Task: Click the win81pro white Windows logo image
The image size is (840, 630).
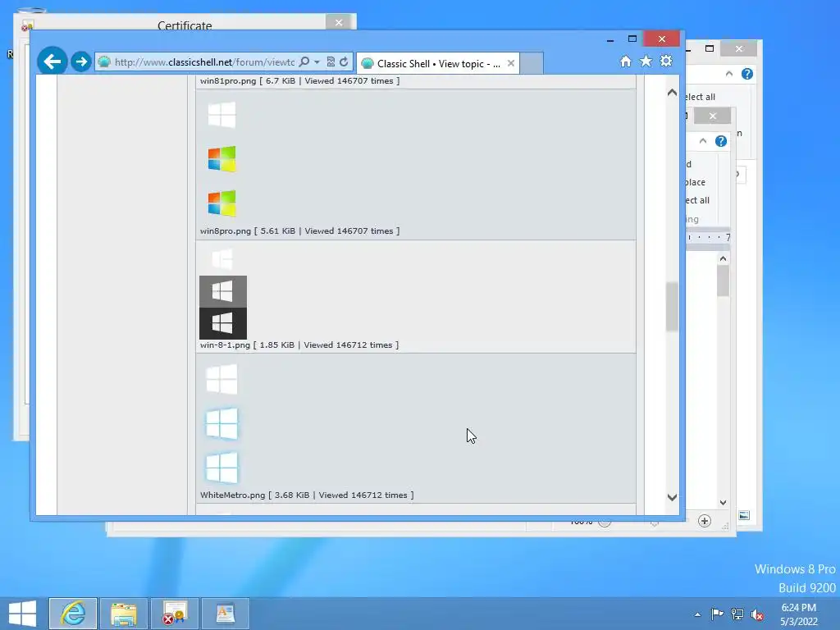Action: (221, 115)
